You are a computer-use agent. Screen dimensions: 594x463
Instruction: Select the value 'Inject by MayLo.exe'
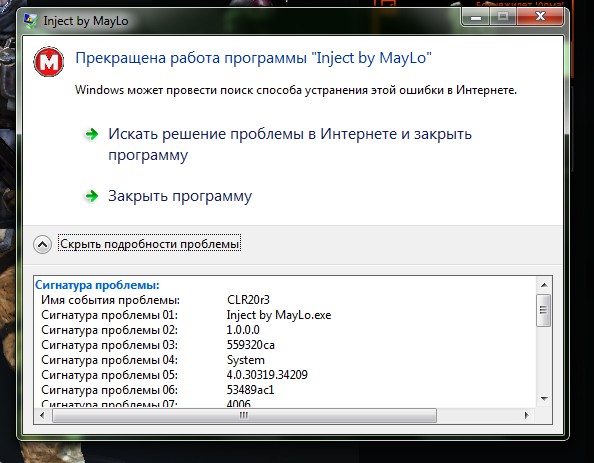click(x=279, y=315)
